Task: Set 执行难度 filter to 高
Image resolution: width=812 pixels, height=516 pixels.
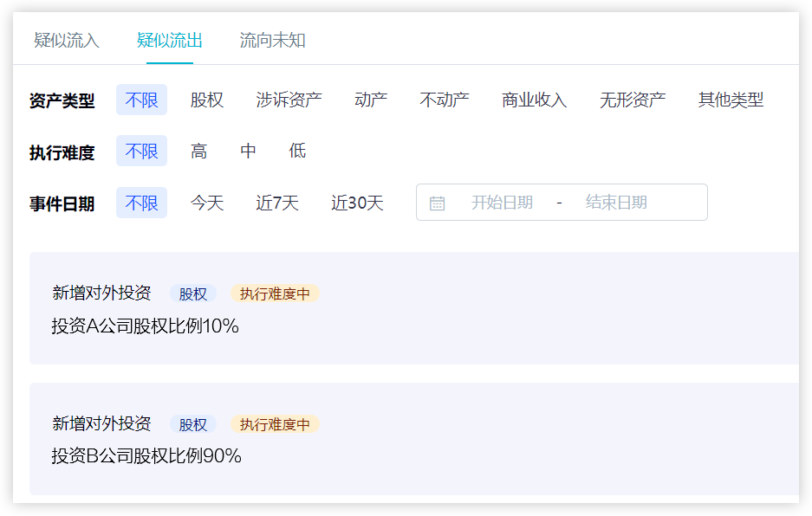Action: [x=198, y=151]
